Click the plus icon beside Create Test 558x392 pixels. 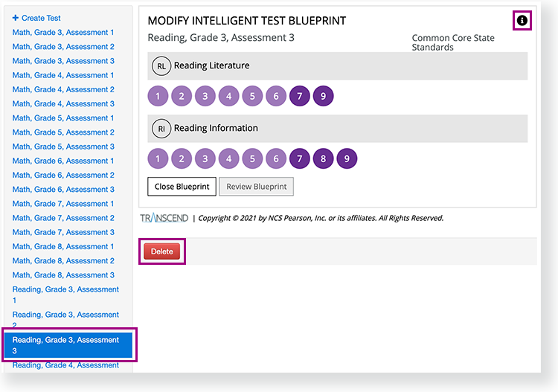[16, 18]
